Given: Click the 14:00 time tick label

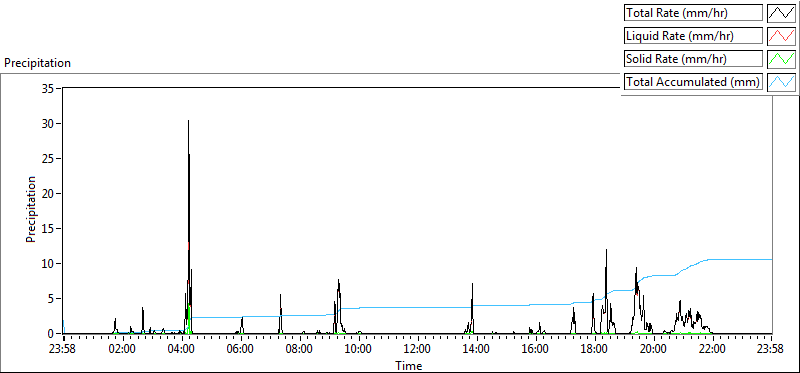Looking at the screenshot, I should coord(477,350).
